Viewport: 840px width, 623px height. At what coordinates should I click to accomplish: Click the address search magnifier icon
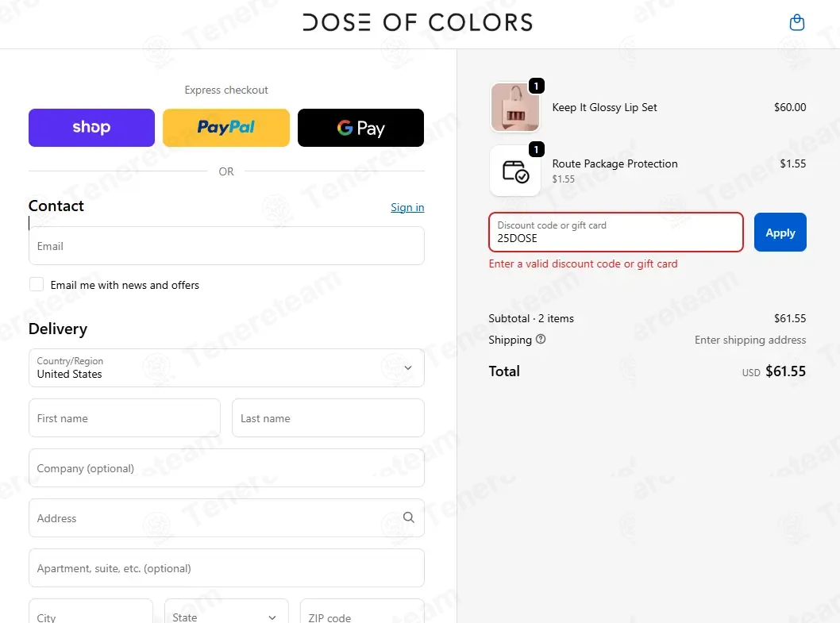coord(408,517)
